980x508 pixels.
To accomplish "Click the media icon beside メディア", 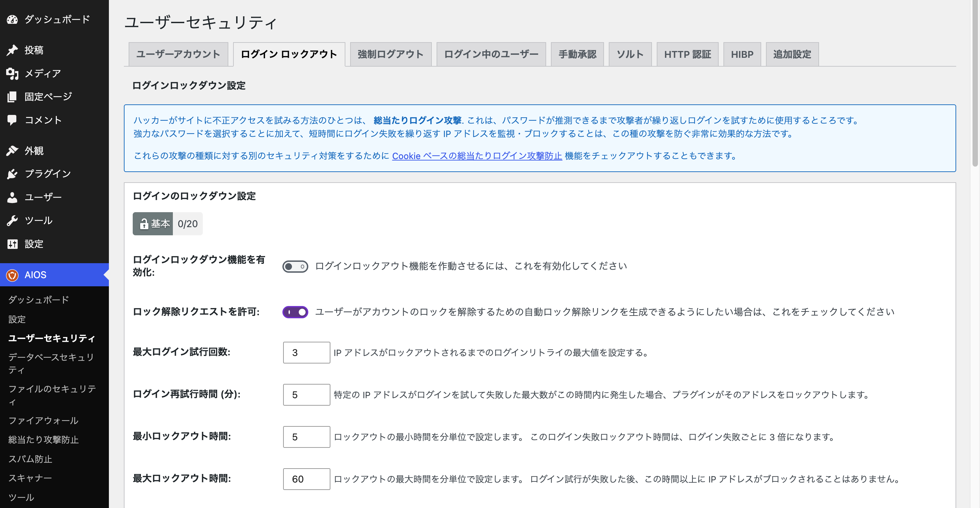I will coord(12,73).
